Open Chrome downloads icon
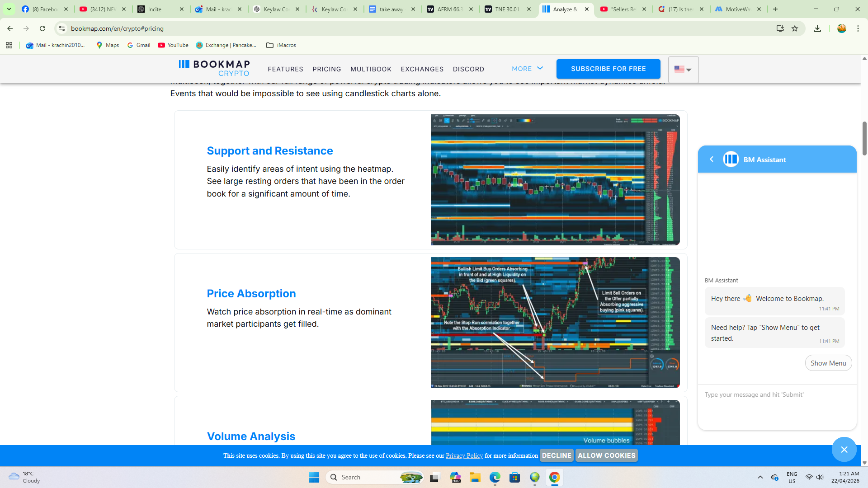This screenshot has height=488, width=868. click(817, 28)
